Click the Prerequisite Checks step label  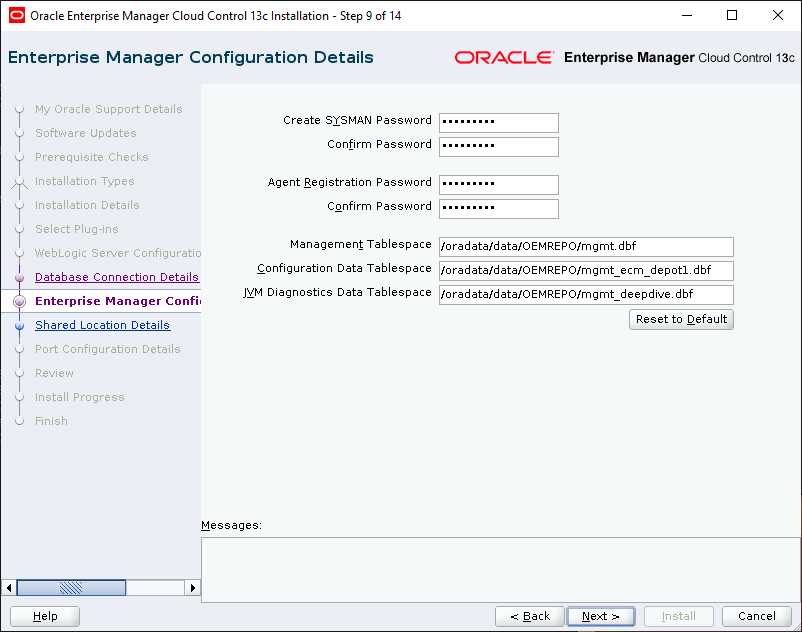click(x=92, y=157)
